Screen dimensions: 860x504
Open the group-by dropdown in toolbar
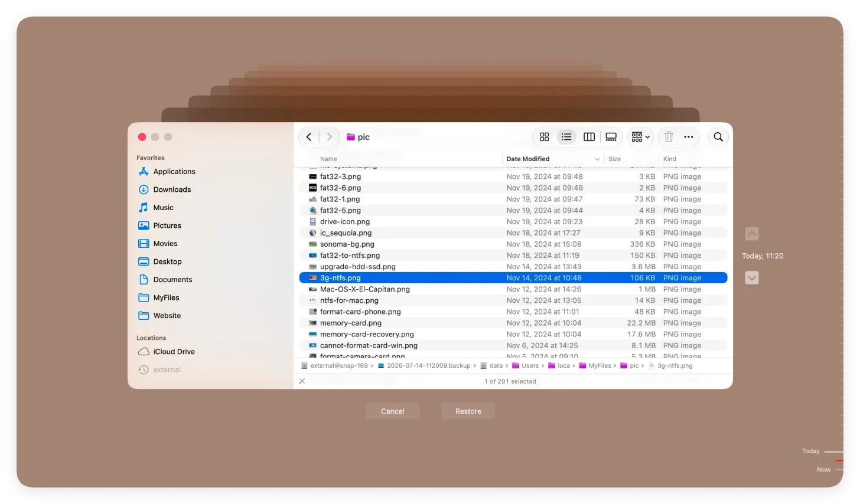tap(640, 137)
